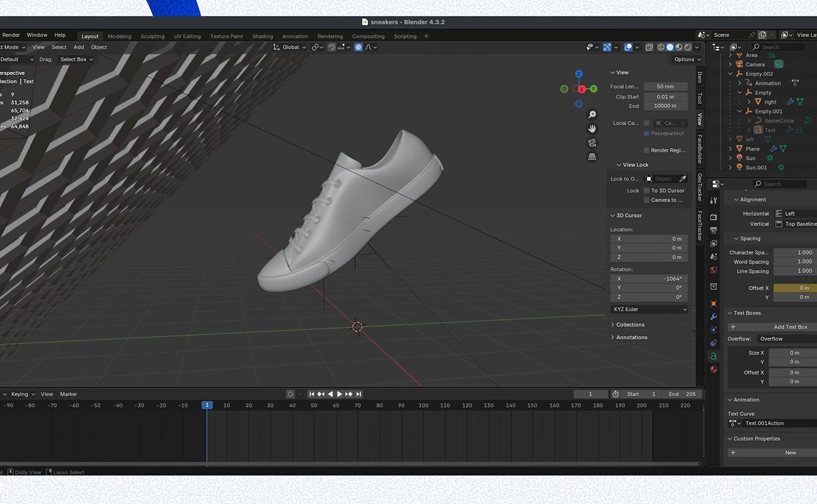This screenshot has height=504, width=817.
Task: Click the Focal Length 50 mm field
Action: point(665,86)
